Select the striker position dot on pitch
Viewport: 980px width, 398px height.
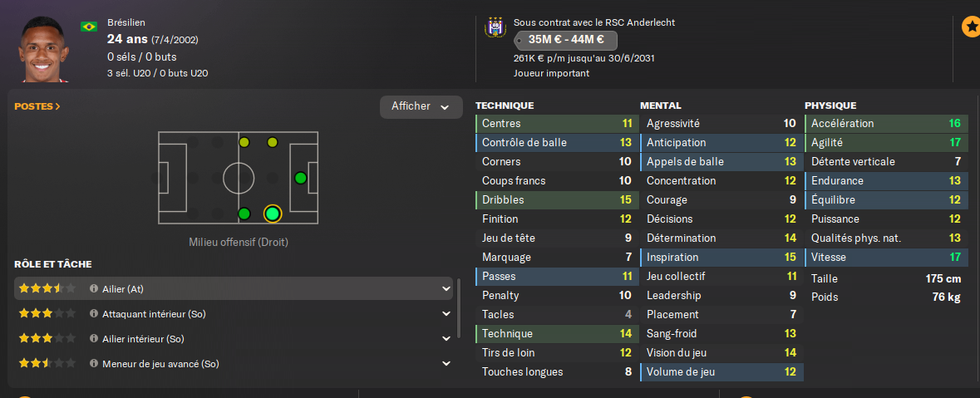(300, 178)
